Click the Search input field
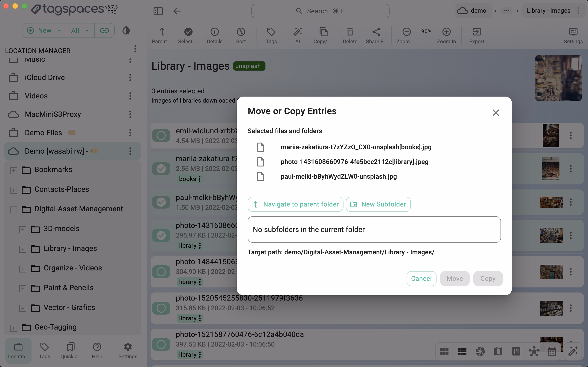This screenshot has width=588, height=367. pyautogui.click(x=320, y=11)
